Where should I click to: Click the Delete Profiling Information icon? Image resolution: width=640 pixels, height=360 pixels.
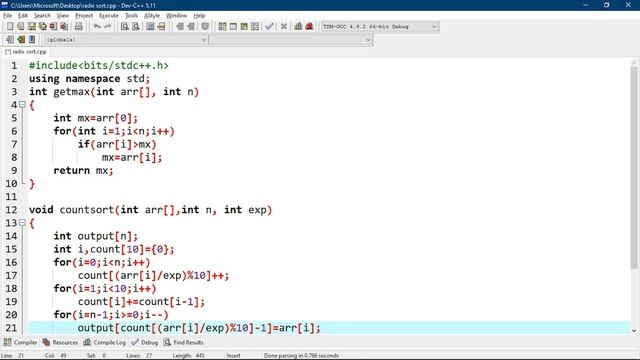(309, 27)
